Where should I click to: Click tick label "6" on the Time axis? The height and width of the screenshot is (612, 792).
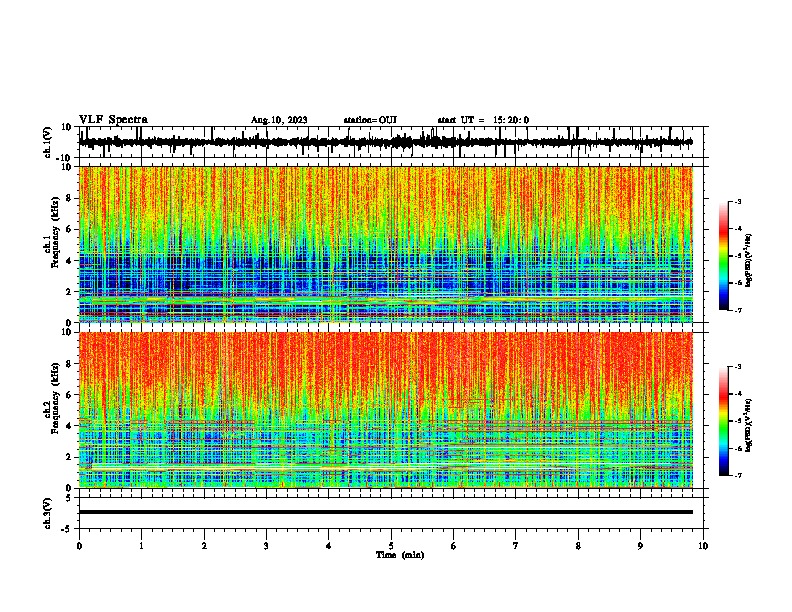tap(454, 546)
